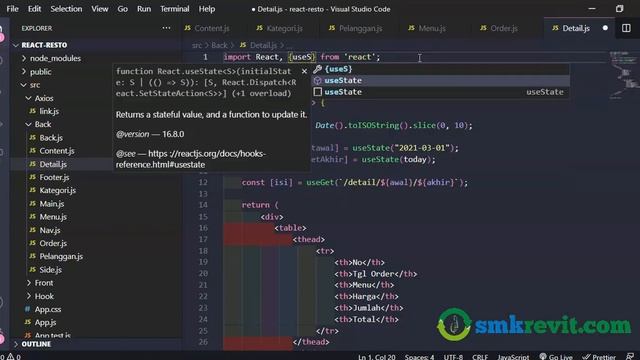Change JavaScript language mode
Viewport: 640px width, 360px height.
513,357
